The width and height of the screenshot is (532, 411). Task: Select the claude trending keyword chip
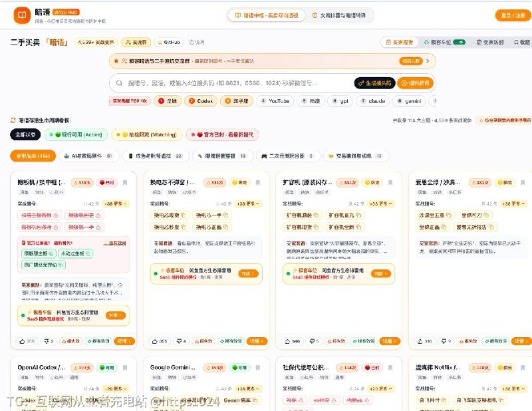point(373,101)
